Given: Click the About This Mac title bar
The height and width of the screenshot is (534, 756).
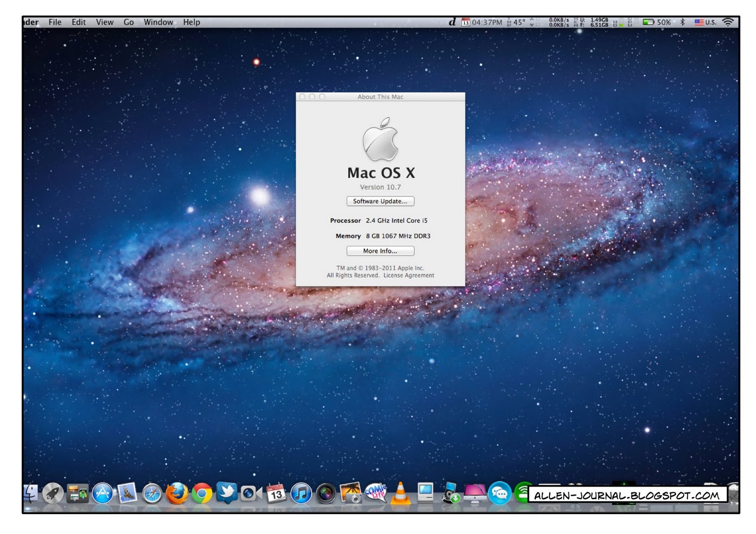Looking at the screenshot, I should (x=380, y=96).
